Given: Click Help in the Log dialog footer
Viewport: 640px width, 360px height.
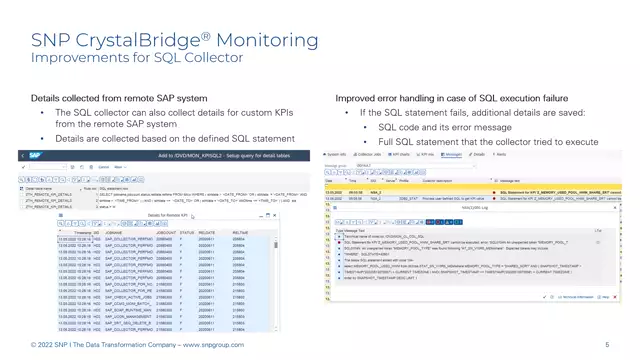Looking at the screenshot, I should point(603,297).
